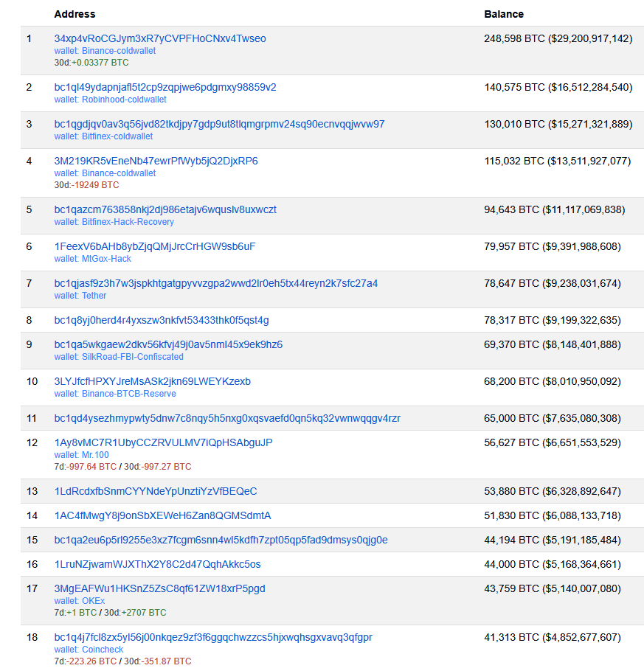This screenshot has width=644, height=671.
Task: Open address 1Ay8vMC7R1UbyCCZRVULMV7iQpHSAbguJP
Action: pyautogui.click(x=163, y=442)
